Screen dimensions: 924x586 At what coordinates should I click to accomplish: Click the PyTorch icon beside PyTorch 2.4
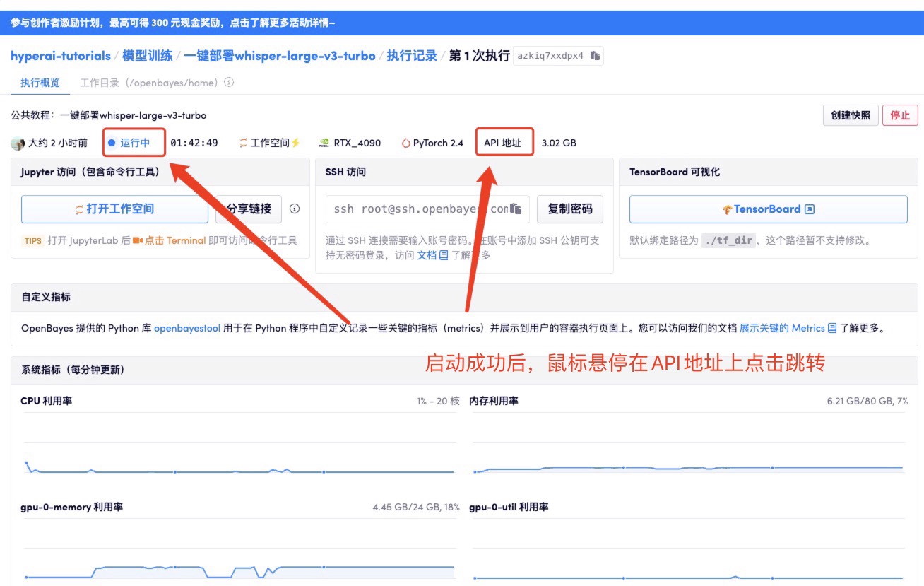pos(405,143)
